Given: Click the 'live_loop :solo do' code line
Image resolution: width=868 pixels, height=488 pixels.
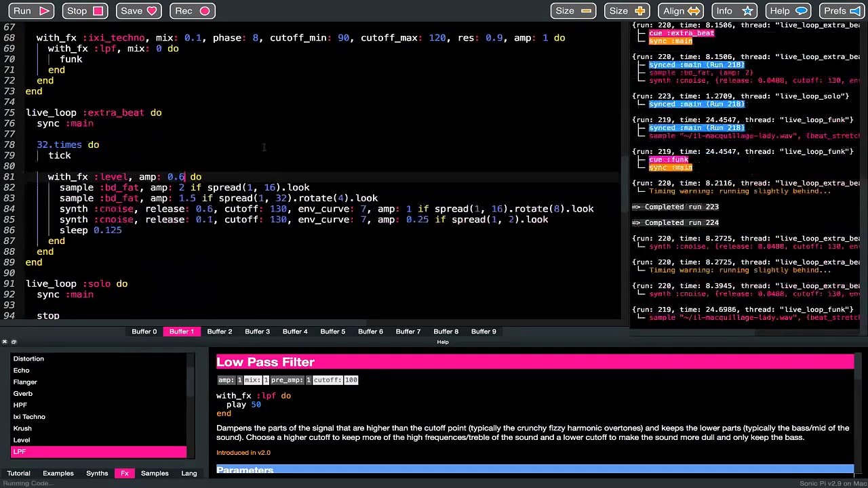Looking at the screenshot, I should click(77, 283).
